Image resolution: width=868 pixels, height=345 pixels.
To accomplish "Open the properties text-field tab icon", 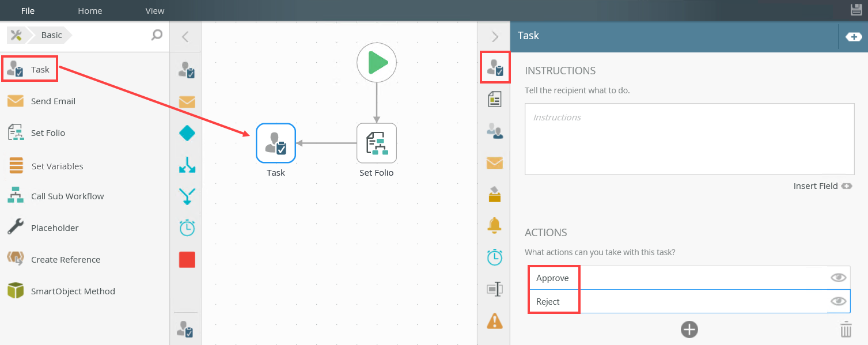I will click(495, 289).
